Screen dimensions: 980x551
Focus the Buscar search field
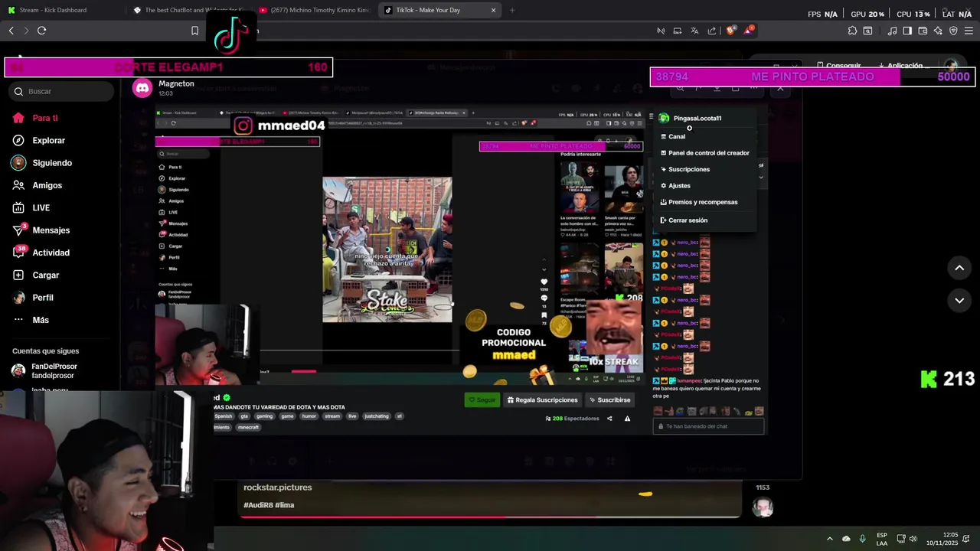63,91
